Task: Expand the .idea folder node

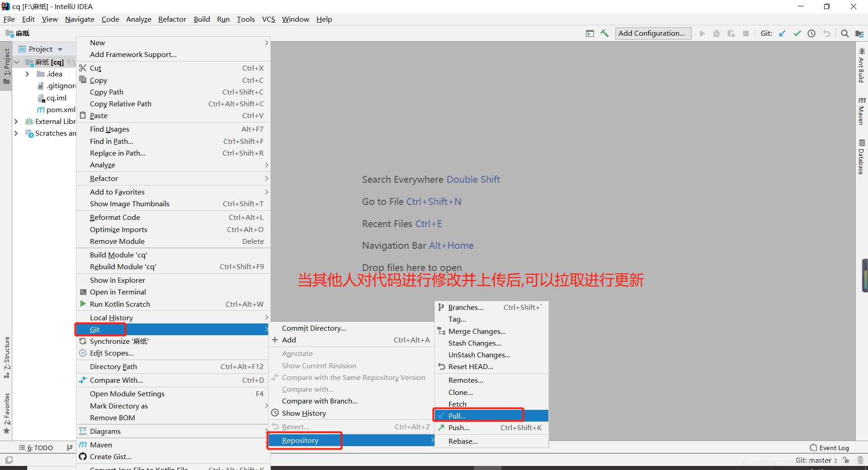Action: click(27, 74)
